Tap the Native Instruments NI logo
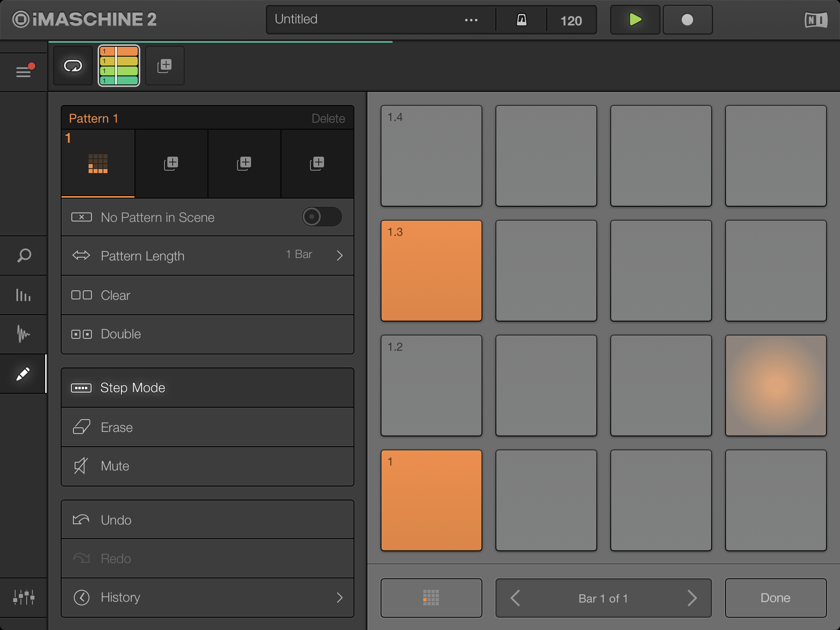Viewport: 840px width, 630px height. pyautogui.click(x=816, y=20)
